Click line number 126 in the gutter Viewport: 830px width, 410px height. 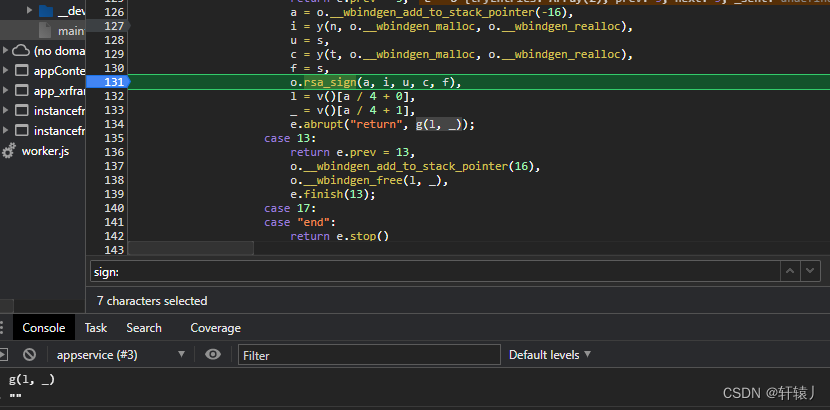pos(114,12)
